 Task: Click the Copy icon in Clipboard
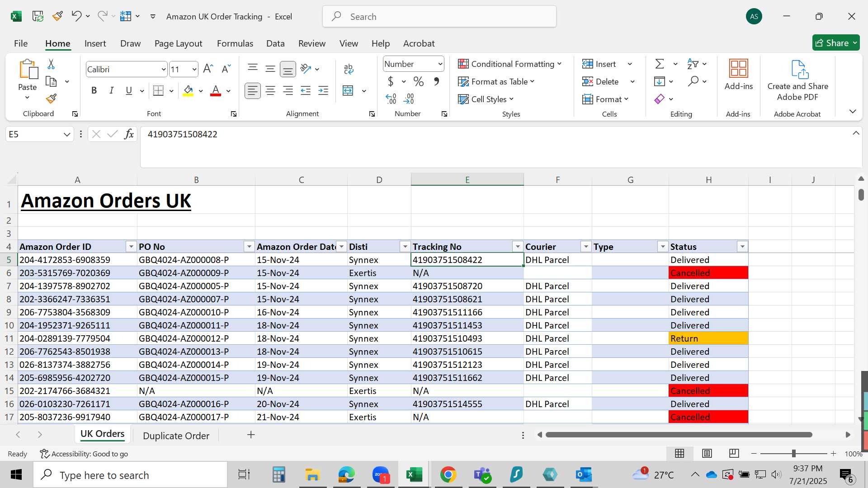pyautogui.click(x=51, y=82)
